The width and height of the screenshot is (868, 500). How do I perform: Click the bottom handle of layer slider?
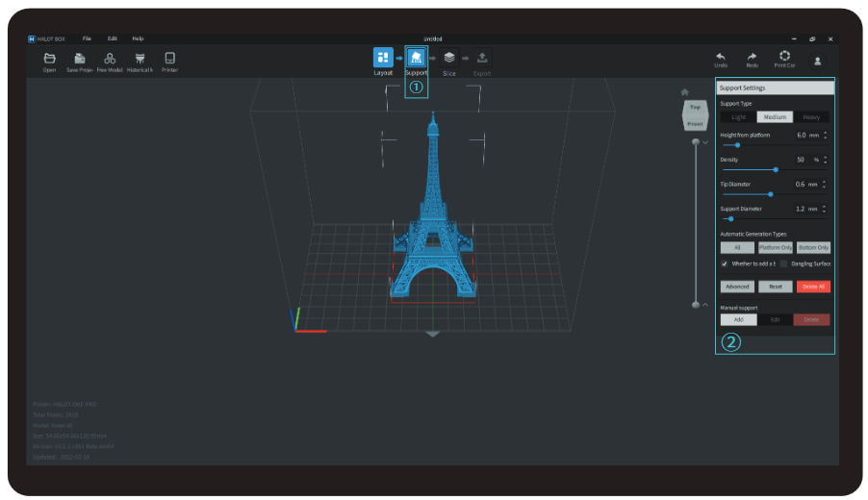pyautogui.click(x=696, y=305)
